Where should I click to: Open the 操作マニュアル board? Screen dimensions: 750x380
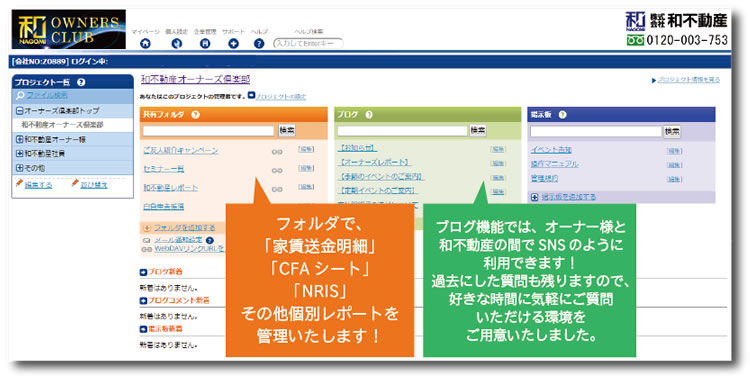tap(554, 164)
